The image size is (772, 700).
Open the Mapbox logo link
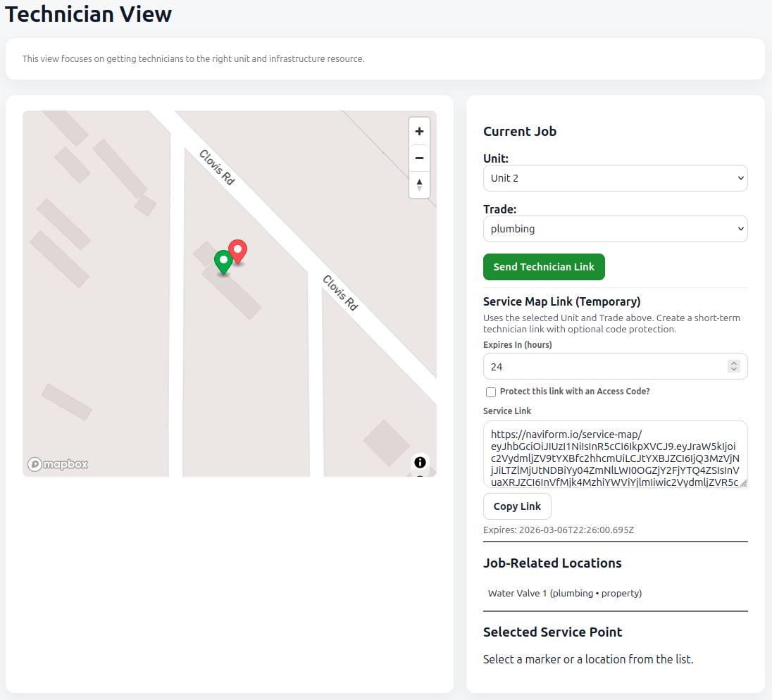[58, 464]
